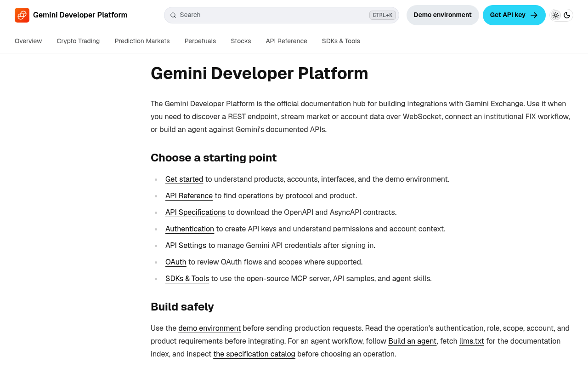Screen dimensions: 588x368
Task: Follow the Get started link
Action: (x=184, y=179)
